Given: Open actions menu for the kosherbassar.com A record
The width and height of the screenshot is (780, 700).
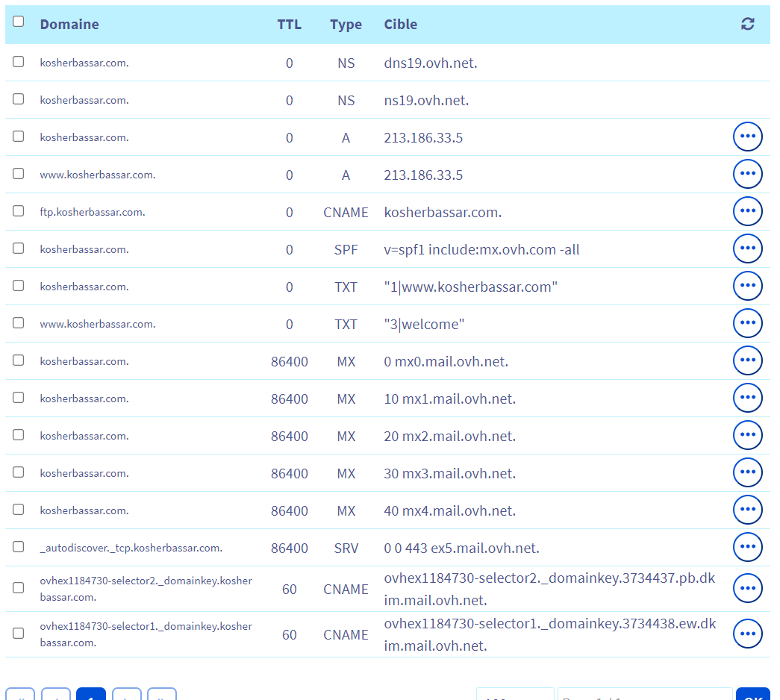Looking at the screenshot, I should pyautogui.click(x=747, y=137).
